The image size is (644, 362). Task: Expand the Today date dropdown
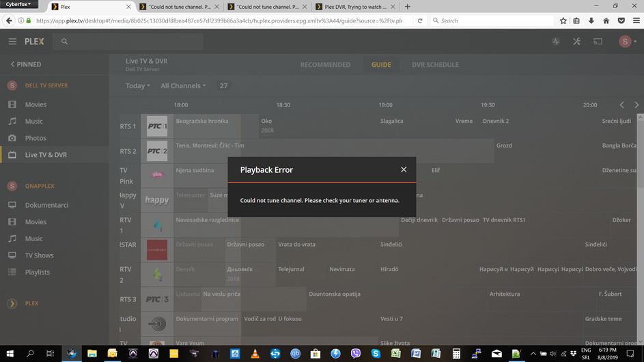pyautogui.click(x=137, y=86)
